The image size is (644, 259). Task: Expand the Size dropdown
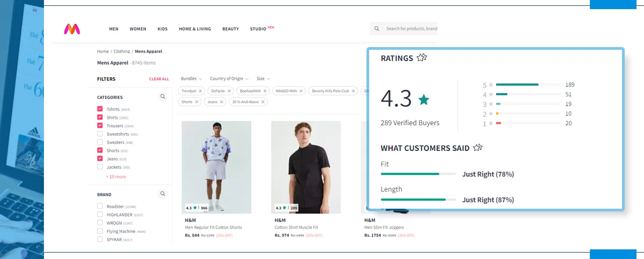click(263, 79)
